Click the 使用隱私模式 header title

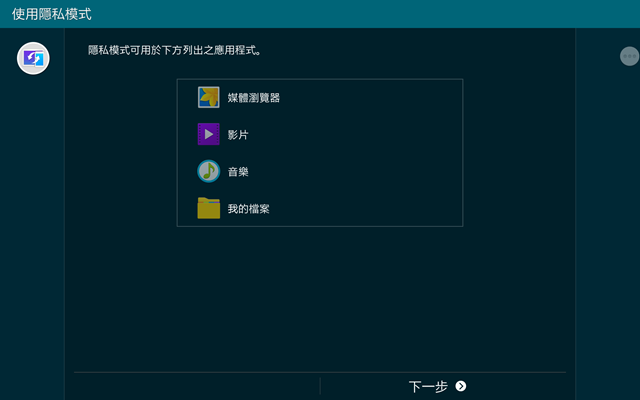[x=52, y=14]
